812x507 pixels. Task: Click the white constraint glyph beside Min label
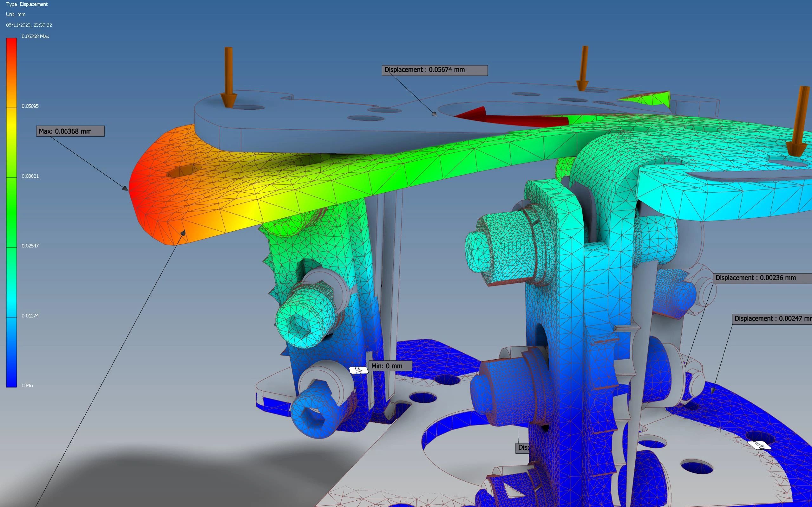(358, 370)
